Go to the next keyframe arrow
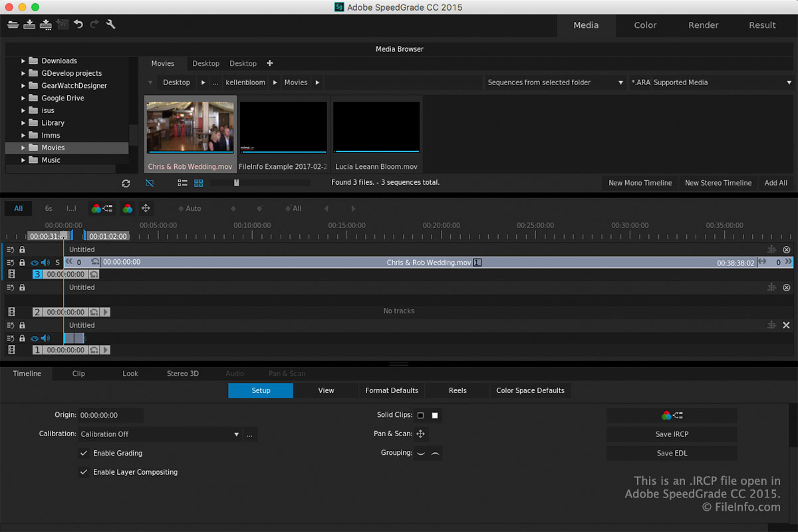Image resolution: width=798 pixels, height=532 pixels. tap(353, 208)
